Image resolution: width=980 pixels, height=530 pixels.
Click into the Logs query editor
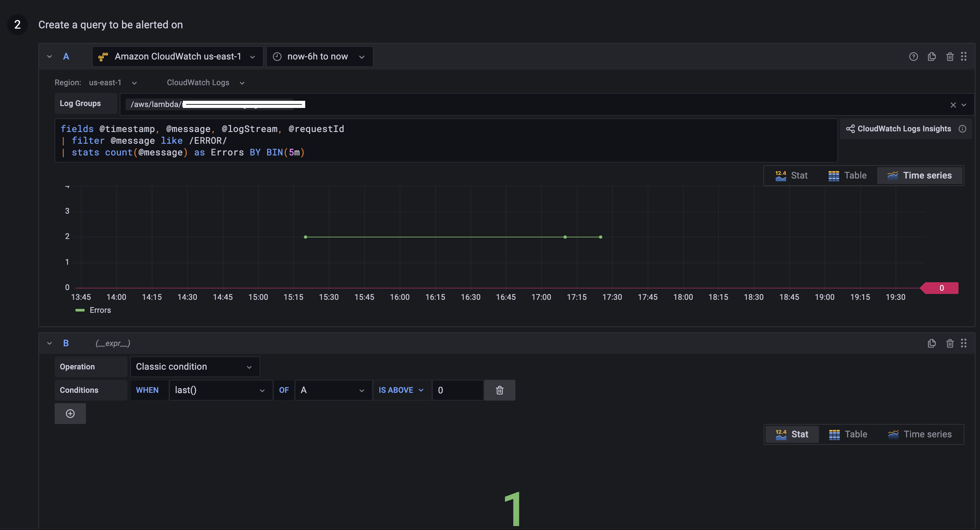(446, 141)
